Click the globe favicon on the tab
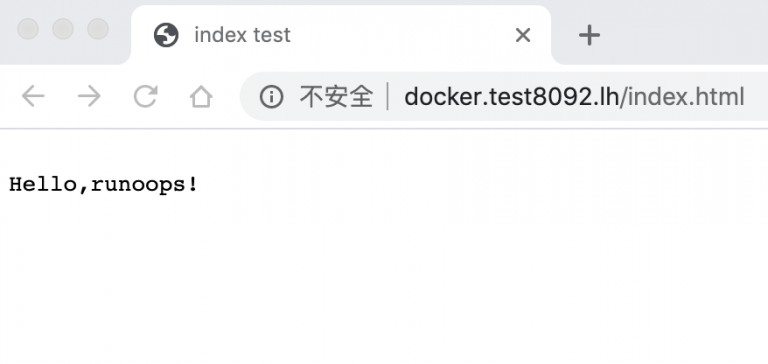 point(166,35)
